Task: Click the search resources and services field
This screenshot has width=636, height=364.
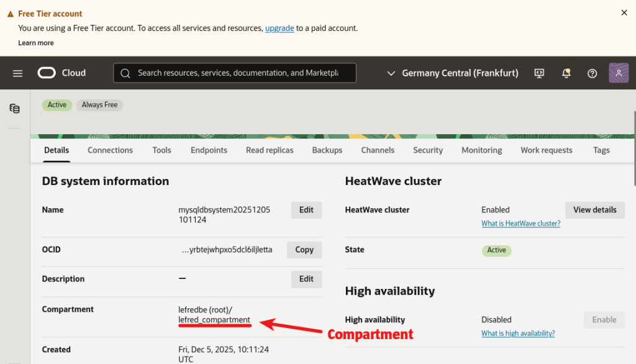Action: pos(235,73)
